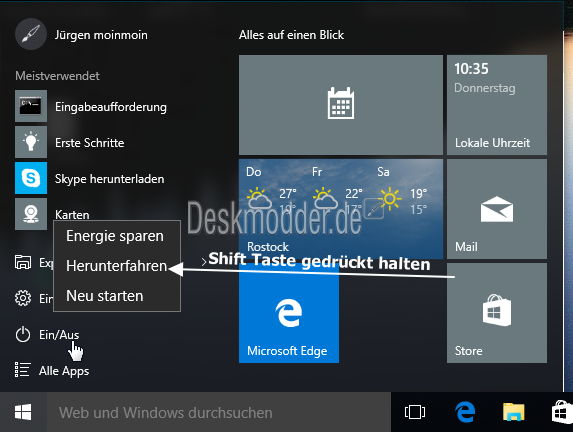This screenshot has width=573, height=432.
Task: Choose Herunterfahren in power menu
Action: click(117, 266)
